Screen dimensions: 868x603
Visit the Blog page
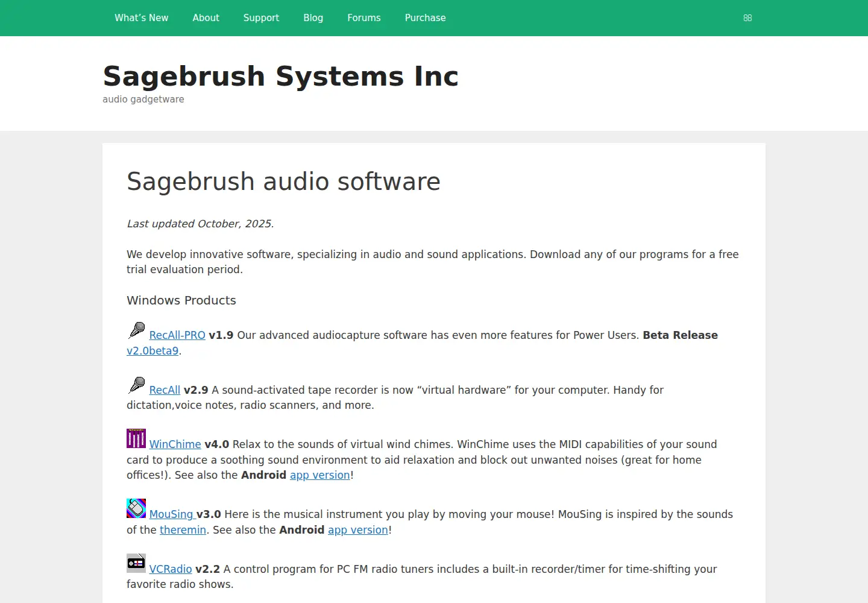313,18
